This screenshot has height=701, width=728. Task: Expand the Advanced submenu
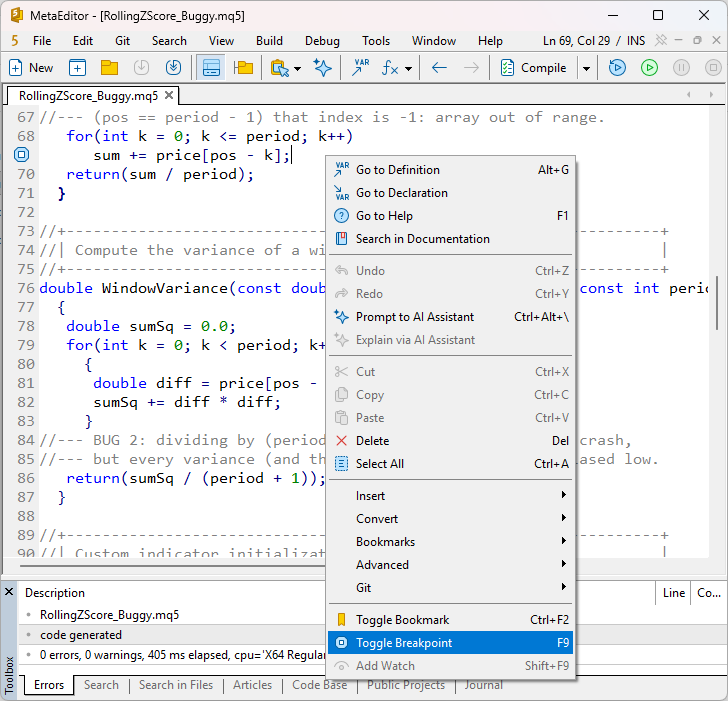pyautogui.click(x=450, y=565)
